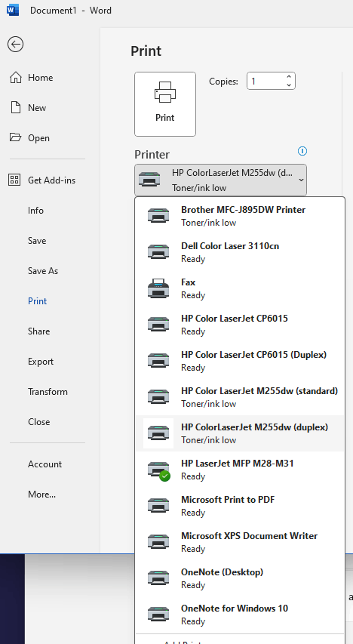Image resolution: width=353 pixels, height=644 pixels.
Task: Click the big Print button
Action: tap(165, 104)
